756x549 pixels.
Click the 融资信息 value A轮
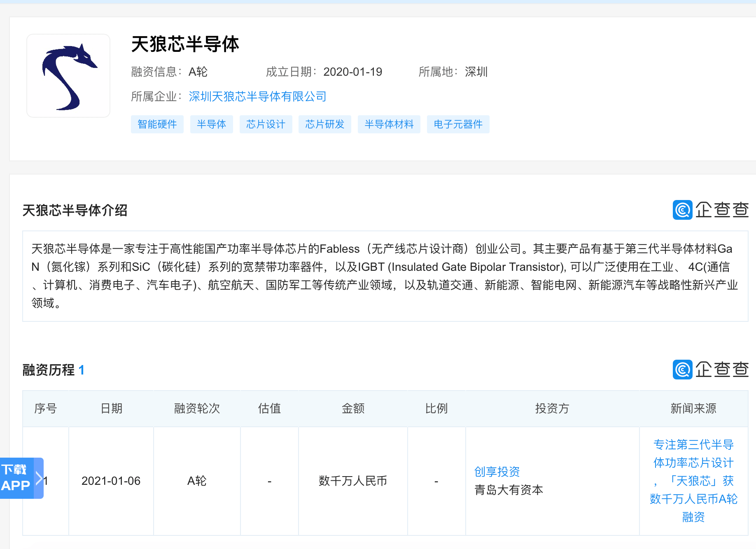coord(198,72)
